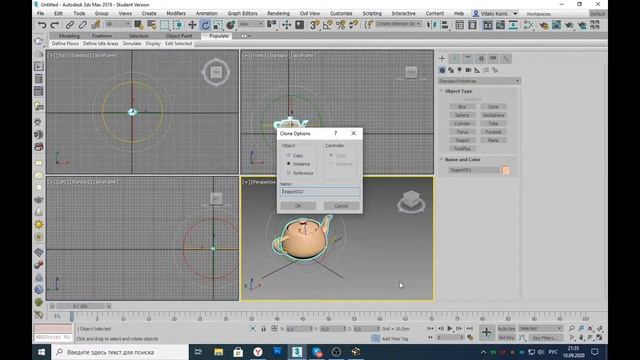Select the Select and Move tool
This screenshot has height=360, width=640.
click(x=192, y=25)
